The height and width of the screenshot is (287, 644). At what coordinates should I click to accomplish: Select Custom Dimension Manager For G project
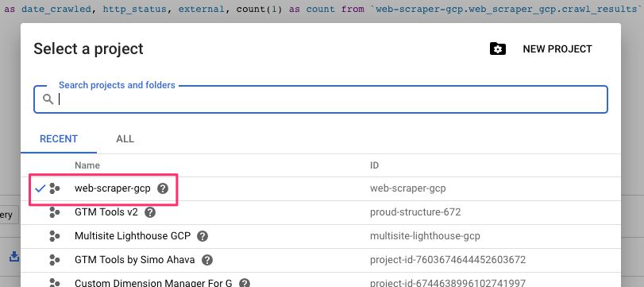click(153, 283)
